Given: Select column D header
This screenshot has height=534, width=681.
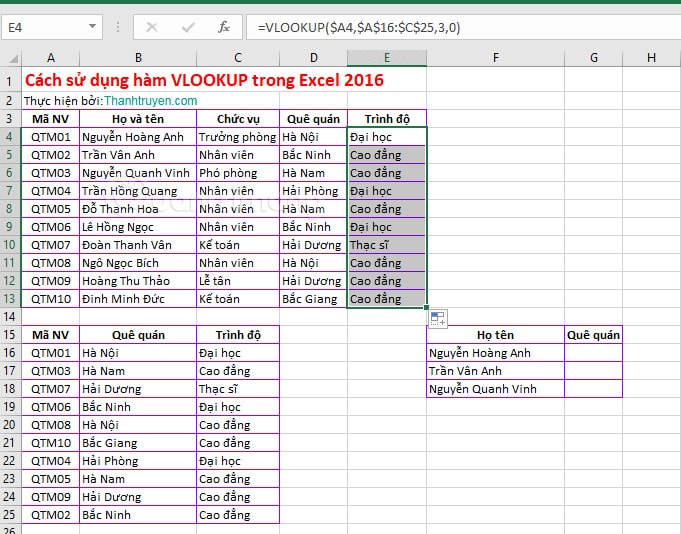Looking at the screenshot, I should click(314, 58).
